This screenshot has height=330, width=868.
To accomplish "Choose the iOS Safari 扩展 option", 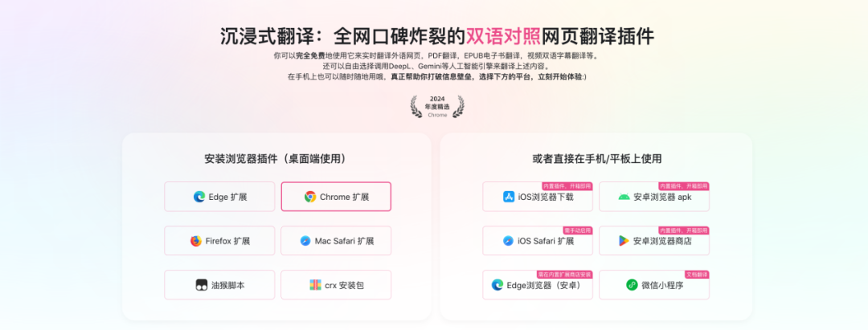I will coord(538,241).
